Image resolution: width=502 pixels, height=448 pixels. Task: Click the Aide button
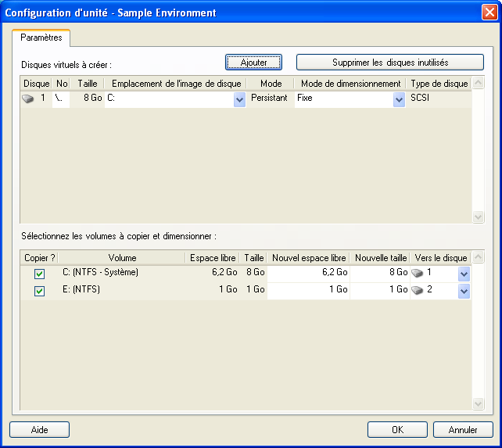tap(39, 429)
